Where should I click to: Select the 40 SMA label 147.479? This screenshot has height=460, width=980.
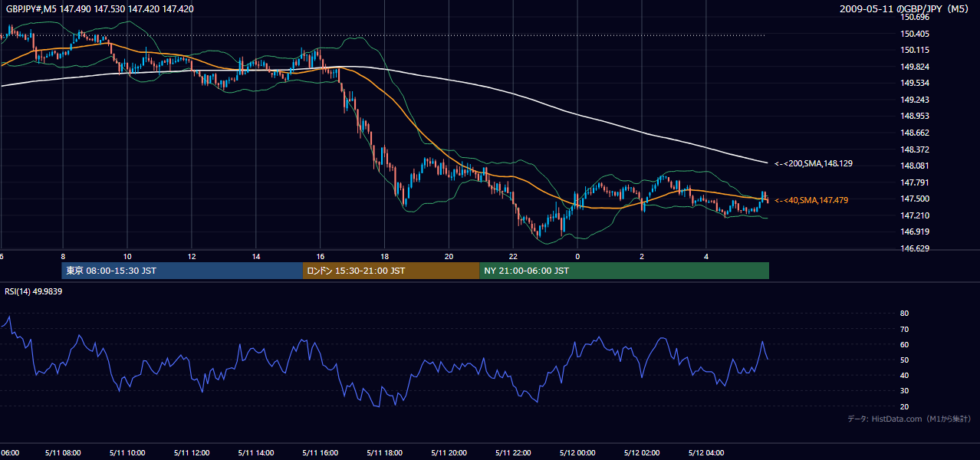811,200
